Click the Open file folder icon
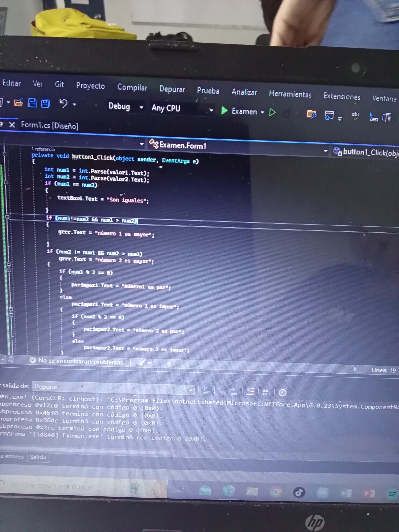Image resolution: width=399 pixels, height=532 pixels. click(x=19, y=103)
